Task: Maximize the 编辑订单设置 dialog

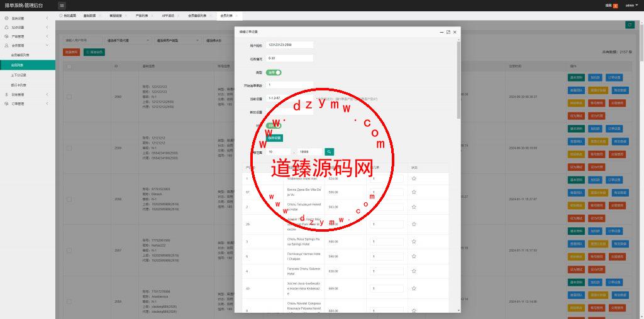Action: [x=448, y=31]
